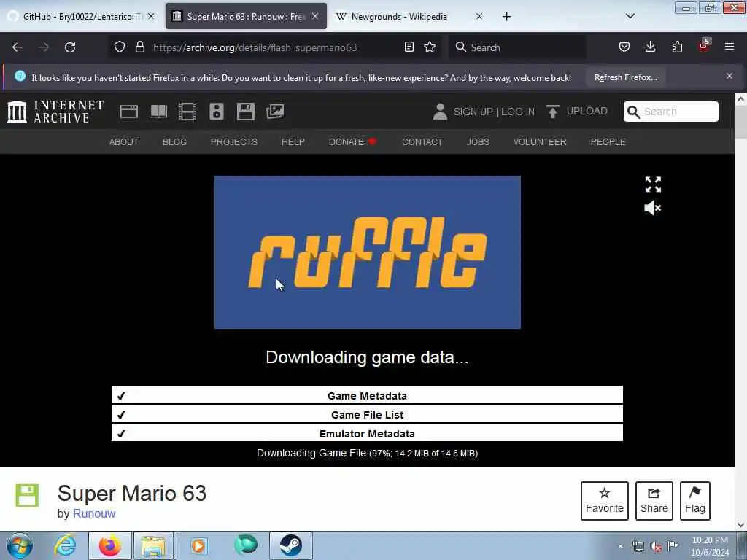Open the HELP menu item
Image resolution: width=747 pixels, height=560 pixels.
tap(293, 142)
